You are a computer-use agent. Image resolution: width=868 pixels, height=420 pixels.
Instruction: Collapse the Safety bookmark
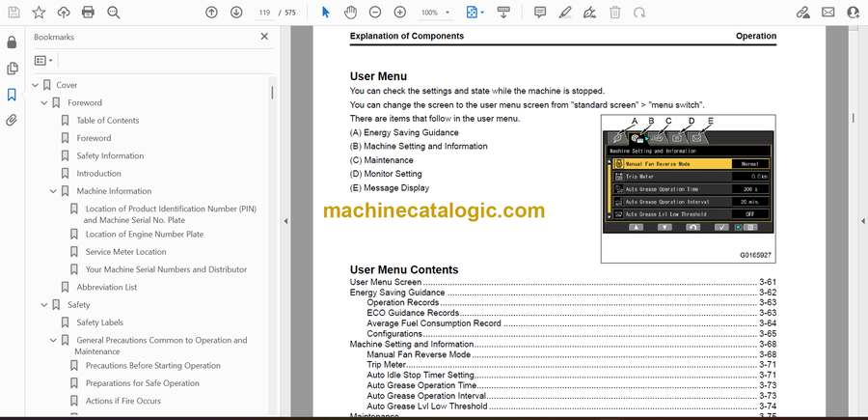click(x=44, y=305)
